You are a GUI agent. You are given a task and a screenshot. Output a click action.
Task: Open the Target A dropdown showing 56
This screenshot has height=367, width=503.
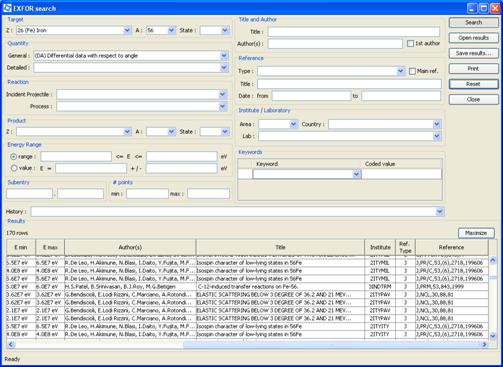tap(171, 30)
